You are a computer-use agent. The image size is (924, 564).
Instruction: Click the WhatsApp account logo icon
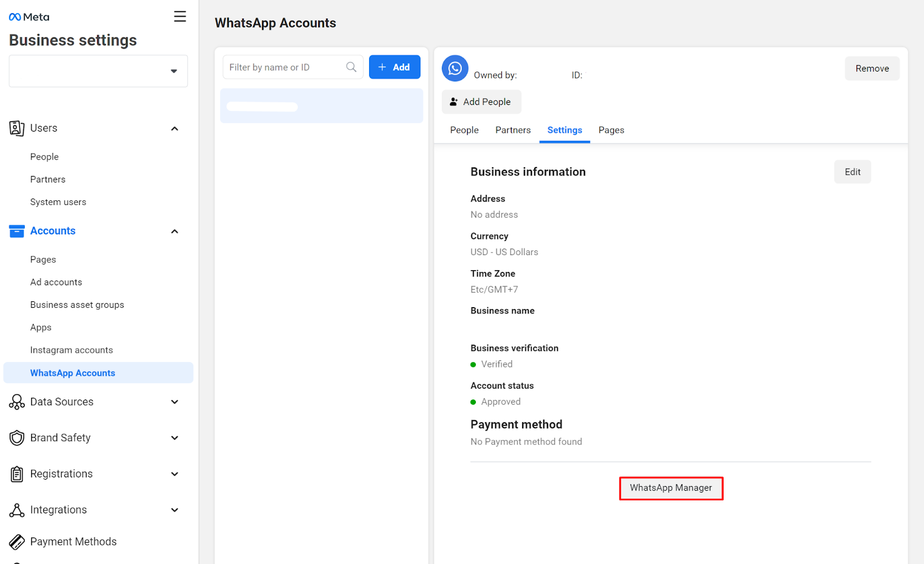tap(455, 68)
